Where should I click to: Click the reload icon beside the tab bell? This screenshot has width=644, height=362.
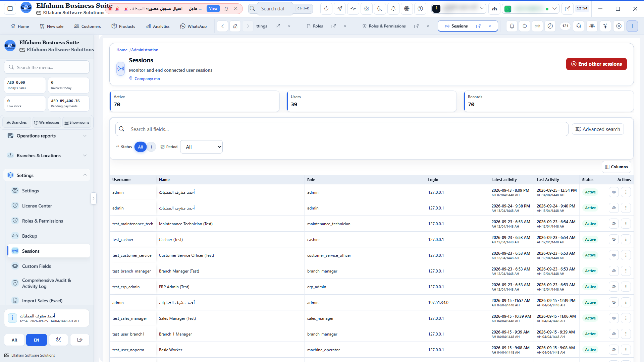(x=525, y=26)
